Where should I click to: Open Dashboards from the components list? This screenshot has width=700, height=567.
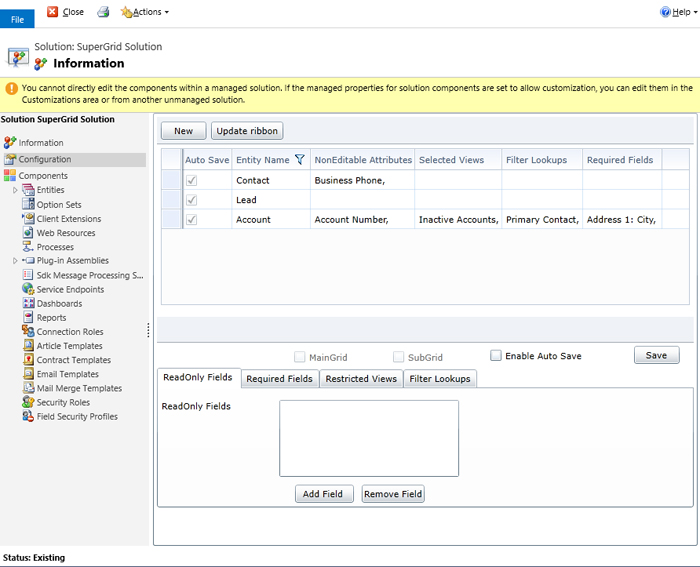pyautogui.click(x=59, y=304)
